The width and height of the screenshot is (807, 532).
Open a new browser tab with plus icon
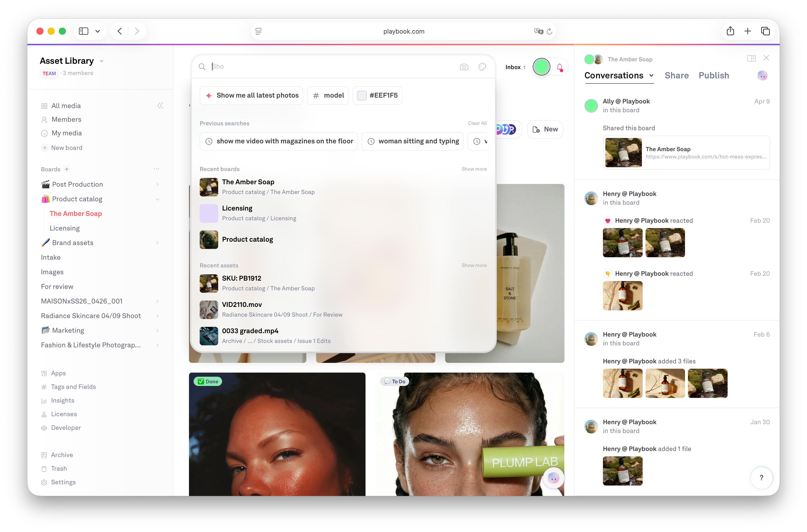(748, 31)
